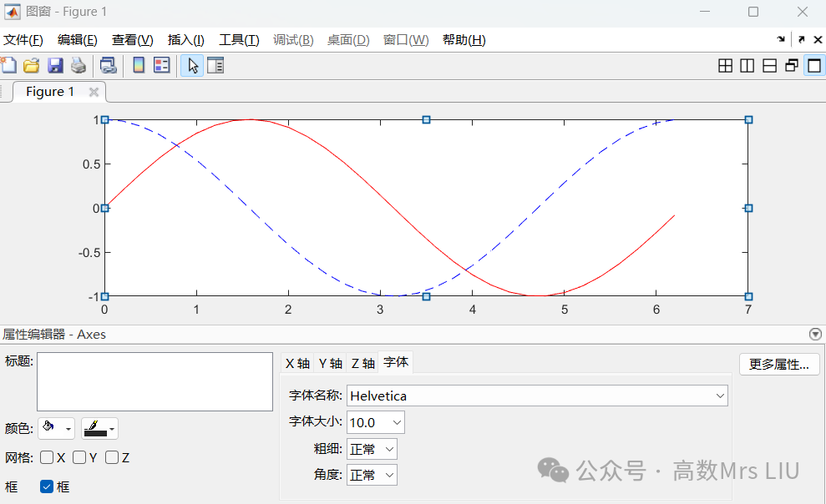
Task: Insert a colorbar using the toolbar icon
Action: (139, 65)
